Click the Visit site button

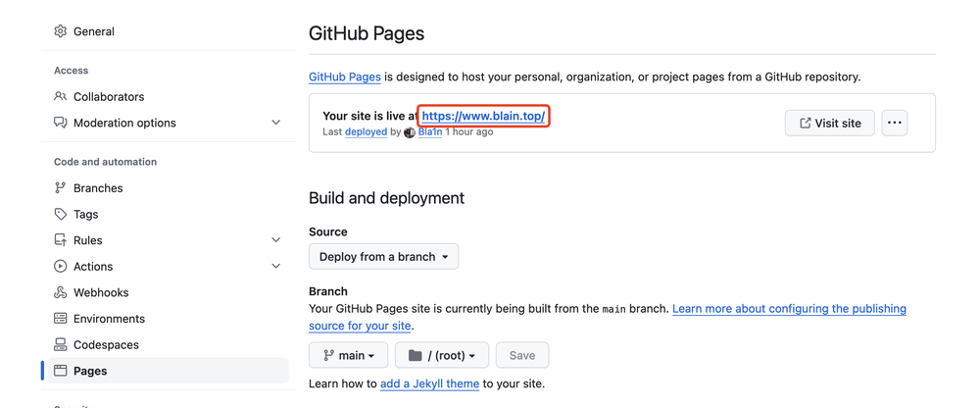pyautogui.click(x=829, y=124)
